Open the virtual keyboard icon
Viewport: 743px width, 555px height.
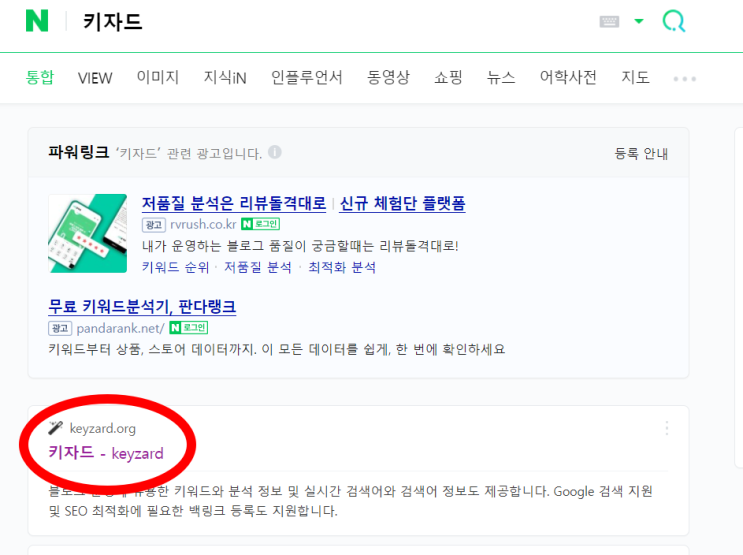(x=609, y=21)
